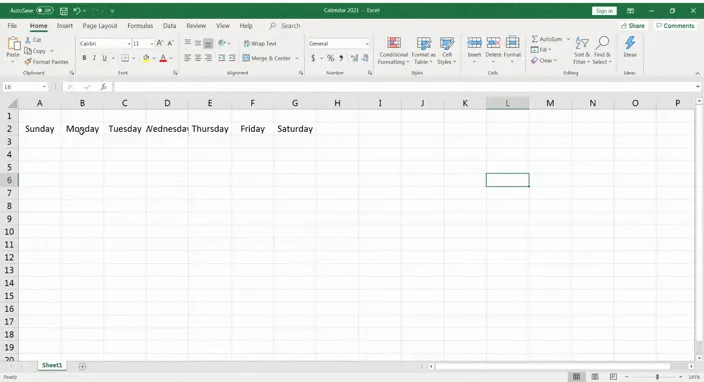The image size is (704, 382).
Task: Click the Save disk icon
Action: pos(64,10)
